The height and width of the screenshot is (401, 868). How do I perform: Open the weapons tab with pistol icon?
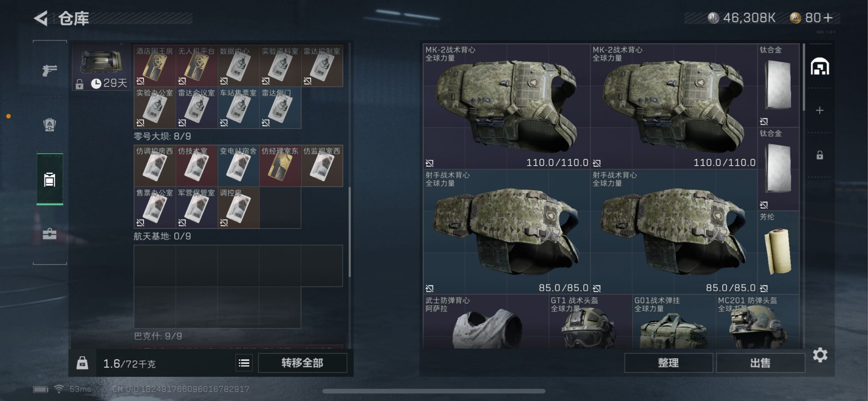pos(49,70)
